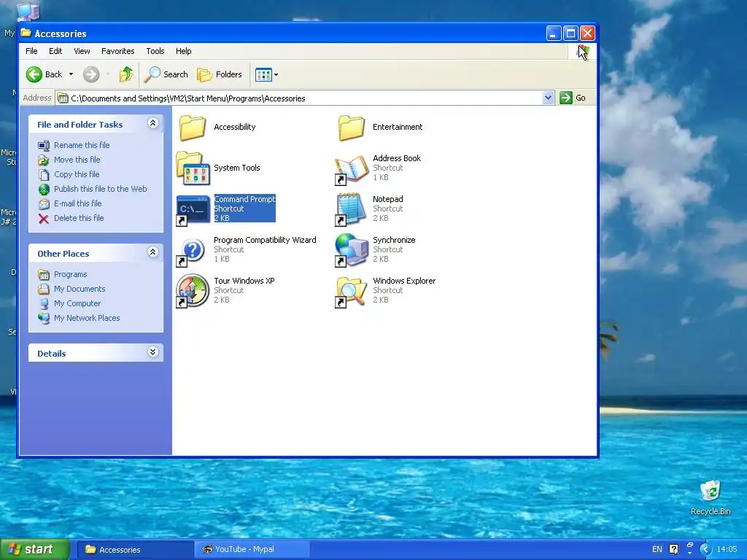Viewport: 747px width, 560px height.
Task: Click Move this file link
Action: tap(77, 160)
